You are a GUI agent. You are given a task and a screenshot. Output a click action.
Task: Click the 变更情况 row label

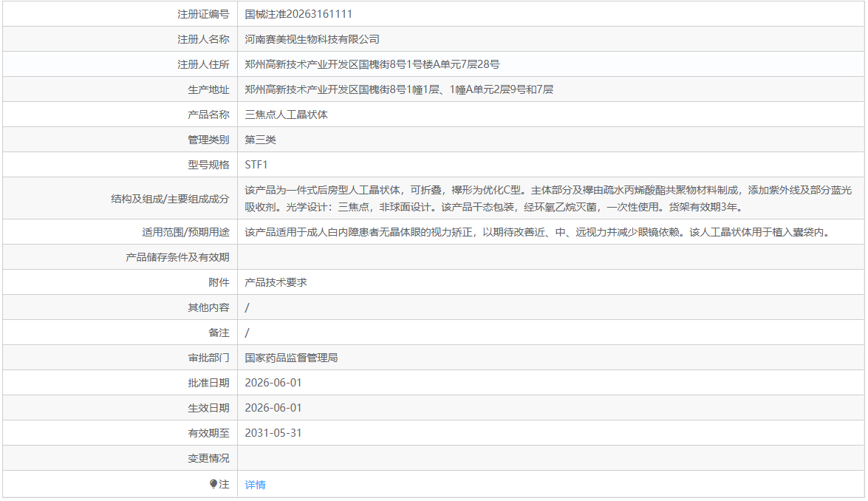(208, 458)
